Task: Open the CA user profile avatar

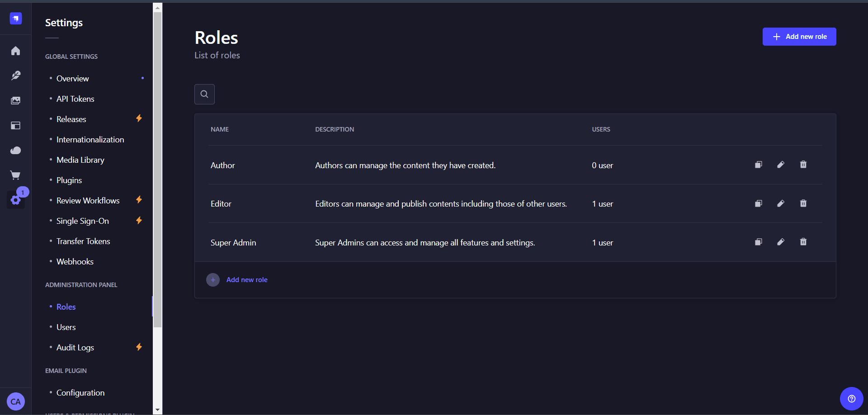Action: pos(16,401)
